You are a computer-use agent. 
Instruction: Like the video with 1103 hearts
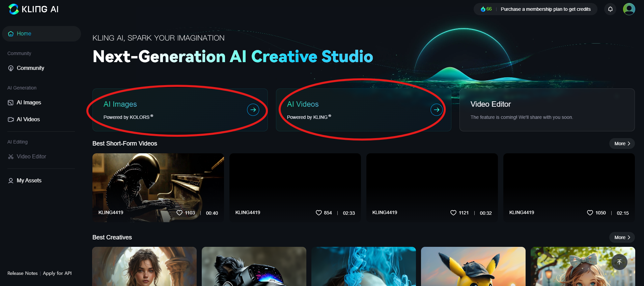coord(179,213)
